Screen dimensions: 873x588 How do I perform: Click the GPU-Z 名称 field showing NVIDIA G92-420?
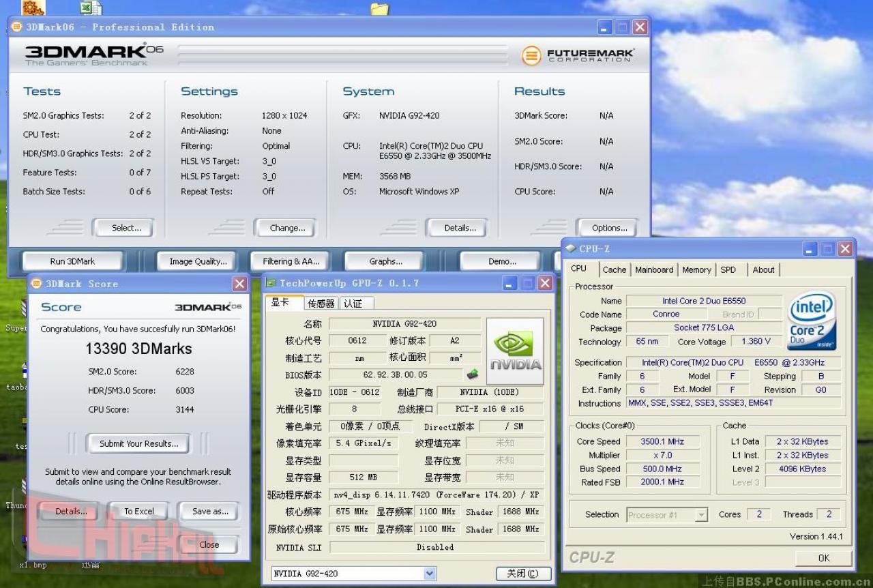click(x=404, y=323)
